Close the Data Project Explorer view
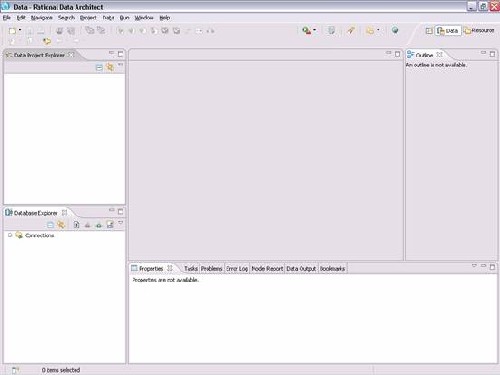The height and width of the screenshot is (375, 500). coord(71,54)
